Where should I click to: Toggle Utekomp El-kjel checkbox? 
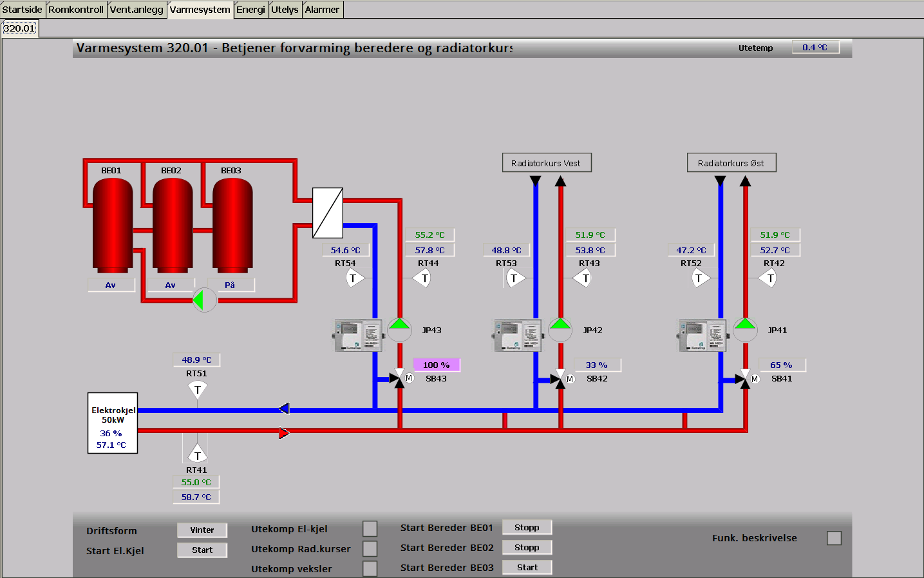click(370, 528)
